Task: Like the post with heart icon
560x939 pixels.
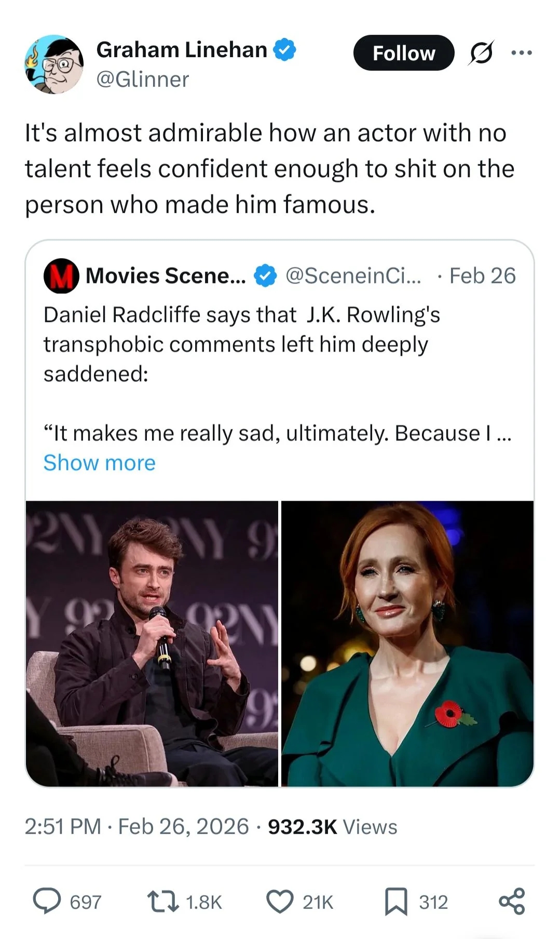Action: coord(280,901)
